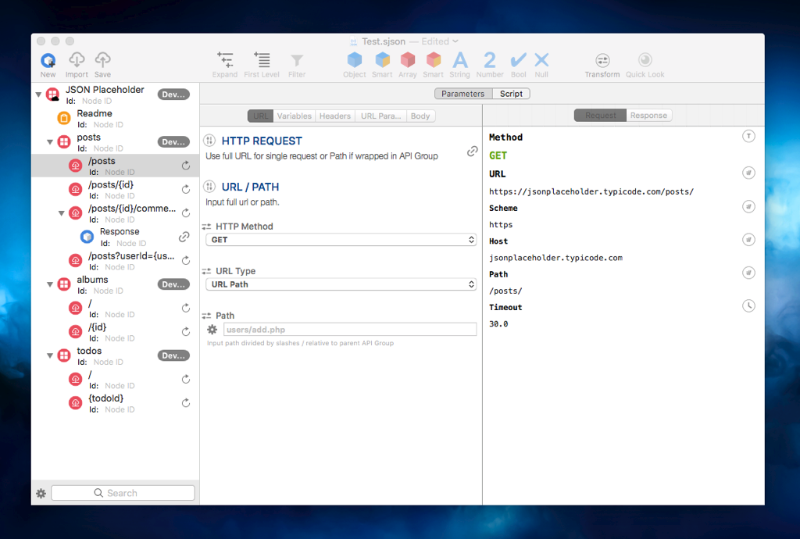The height and width of the screenshot is (539, 800).
Task: Click the refresh button next to /posts/{id}
Action: 186,189
